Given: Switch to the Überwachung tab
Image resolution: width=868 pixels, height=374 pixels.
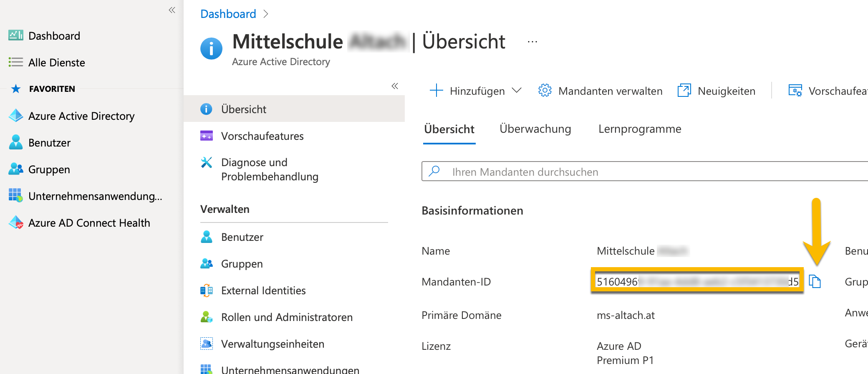Looking at the screenshot, I should coord(535,129).
